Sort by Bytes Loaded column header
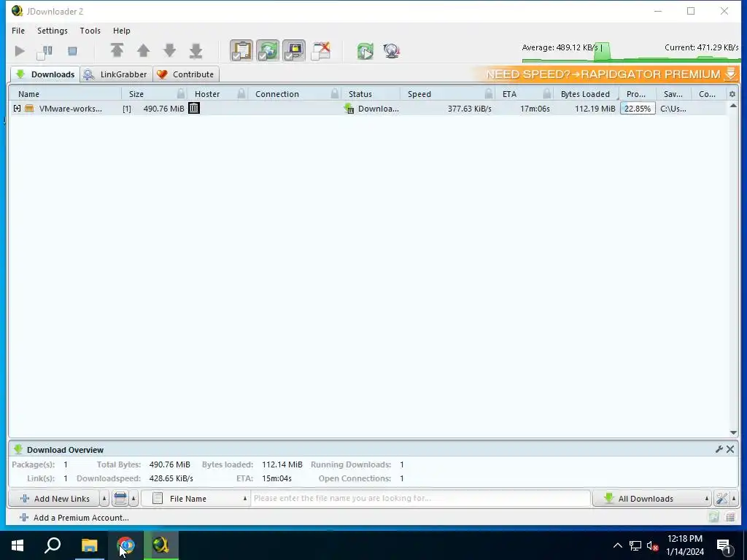 (585, 94)
